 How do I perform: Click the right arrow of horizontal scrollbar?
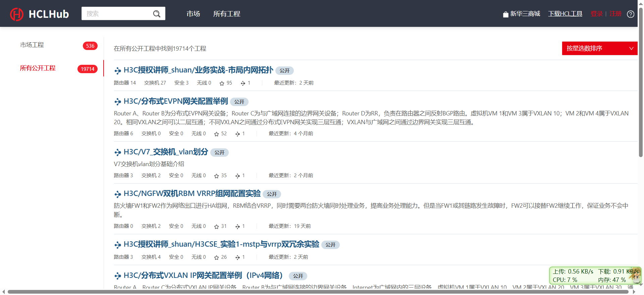pos(634,292)
